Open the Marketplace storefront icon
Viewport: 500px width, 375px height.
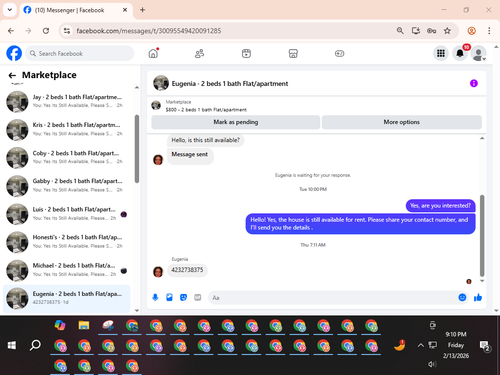pyautogui.click(x=293, y=53)
